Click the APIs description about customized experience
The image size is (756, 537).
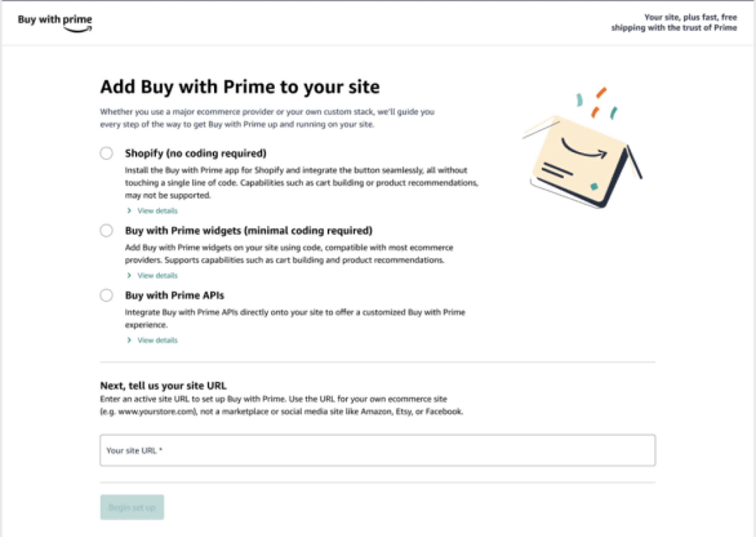(295, 318)
